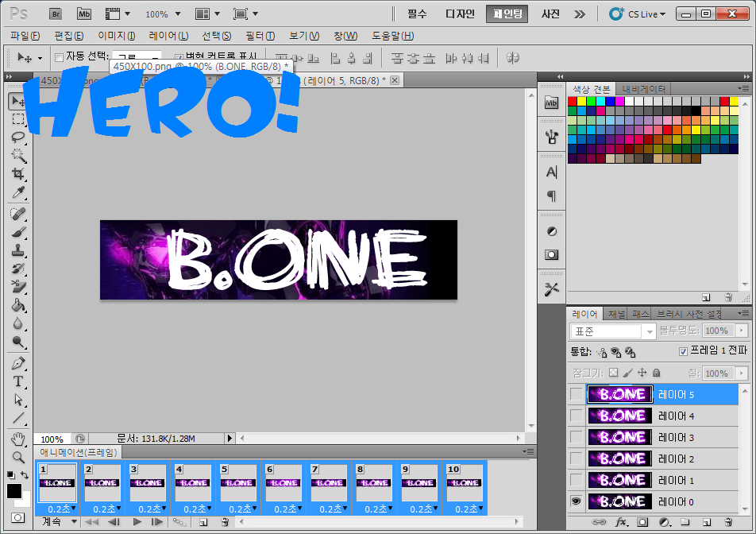The image size is (756, 534).
Task: Toggle the 프레임 1 전파 checkbox
Action: 683,351
